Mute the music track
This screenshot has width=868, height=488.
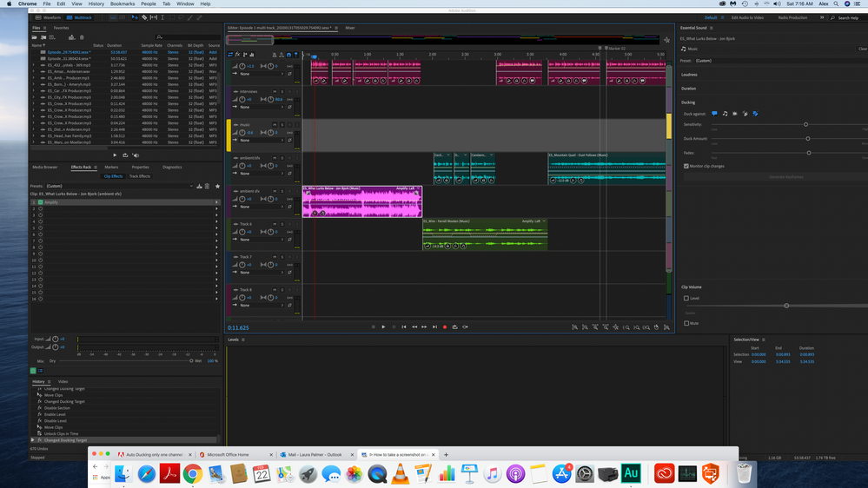click(x=275, y=124)
